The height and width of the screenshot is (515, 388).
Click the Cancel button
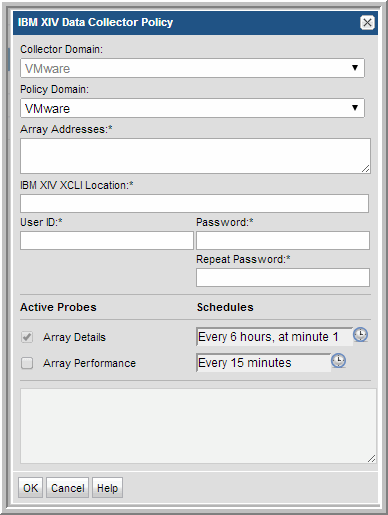point(67,488)
